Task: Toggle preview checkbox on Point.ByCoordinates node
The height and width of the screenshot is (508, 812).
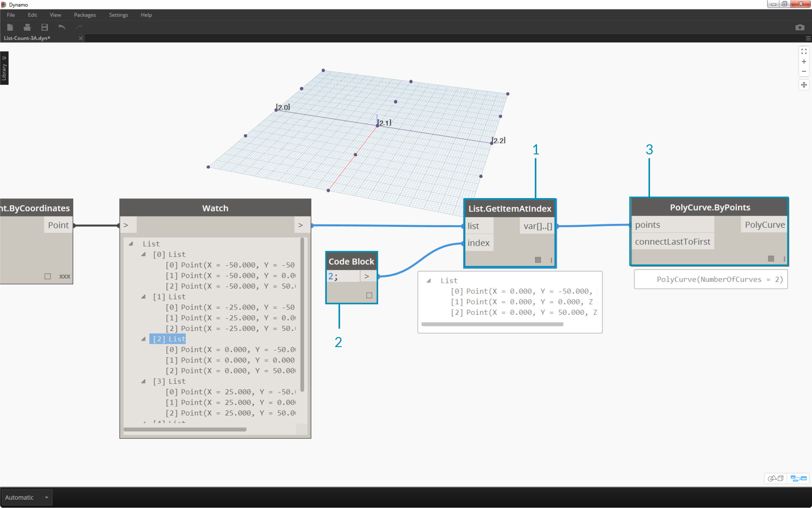Action: pyautogui.click(x=48, y=276)
